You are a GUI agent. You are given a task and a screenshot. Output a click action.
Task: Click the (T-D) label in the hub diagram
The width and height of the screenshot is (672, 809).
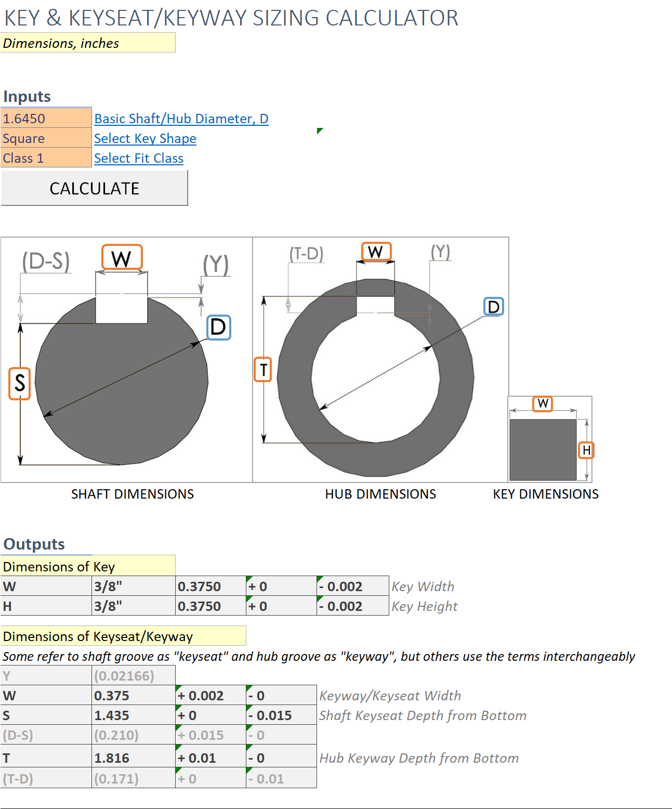(307, 254)
